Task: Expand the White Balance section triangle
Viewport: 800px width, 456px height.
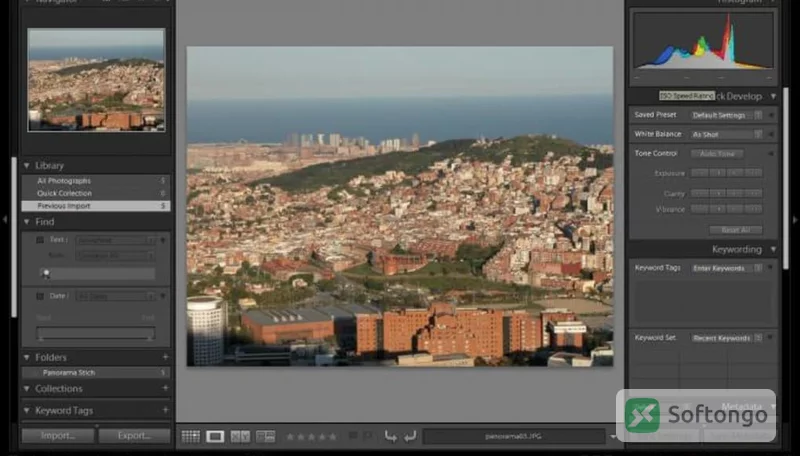Action: (x=771, y=134)
